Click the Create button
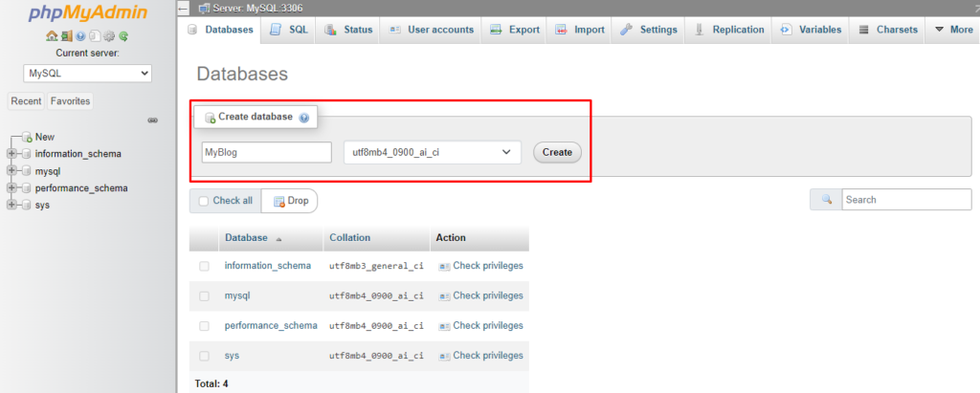The width and height of the screenshot is (980, 393). pyautogui.click(x=557, y=152)
